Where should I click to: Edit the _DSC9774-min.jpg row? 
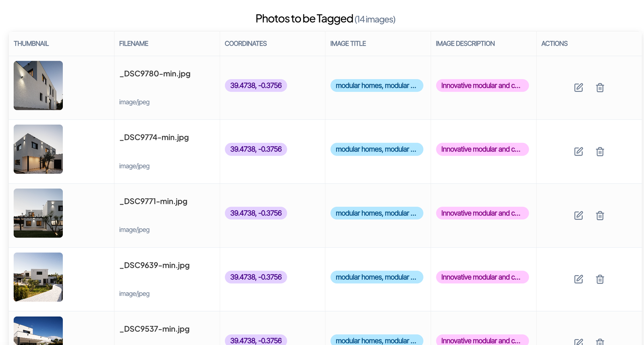pyautogui.click(x=578, y=152)
